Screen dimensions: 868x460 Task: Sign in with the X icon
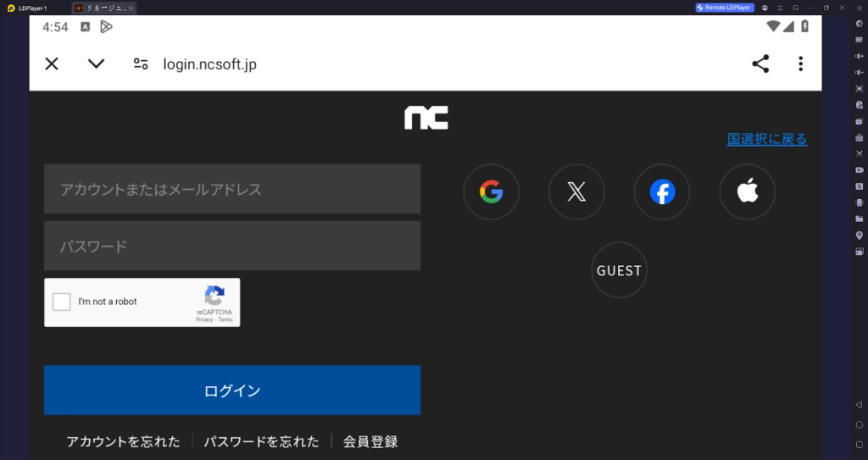click(x=576, y=192)
